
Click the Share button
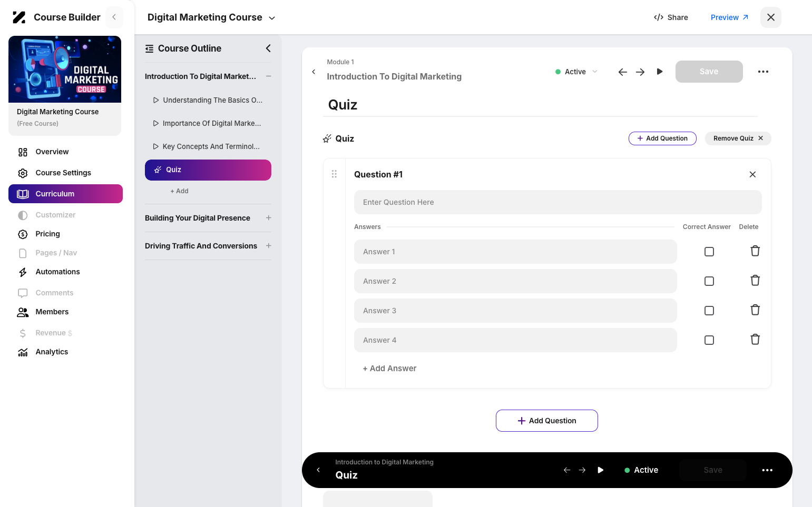pos(671,17)
